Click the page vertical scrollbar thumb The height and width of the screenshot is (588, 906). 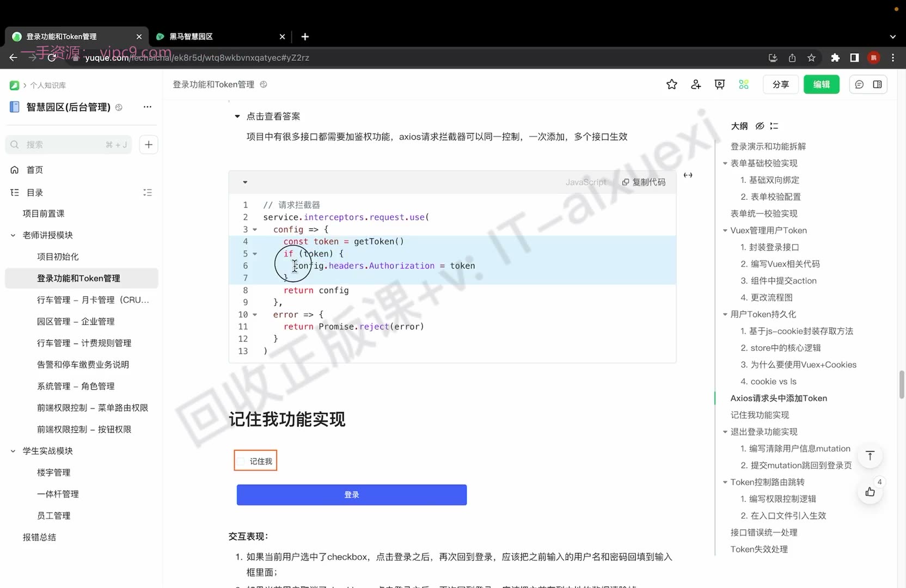[x=902, y=384]
